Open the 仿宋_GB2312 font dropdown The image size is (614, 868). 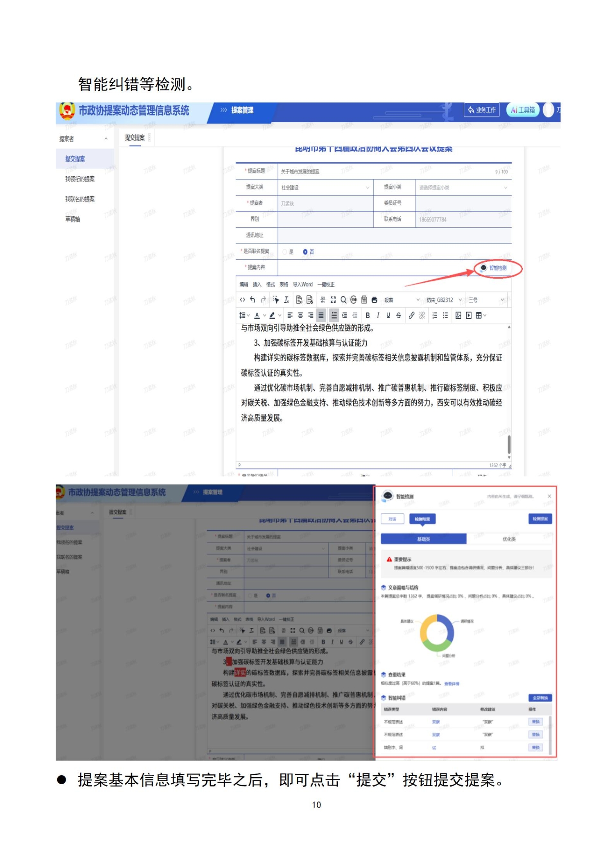point(444,300)
